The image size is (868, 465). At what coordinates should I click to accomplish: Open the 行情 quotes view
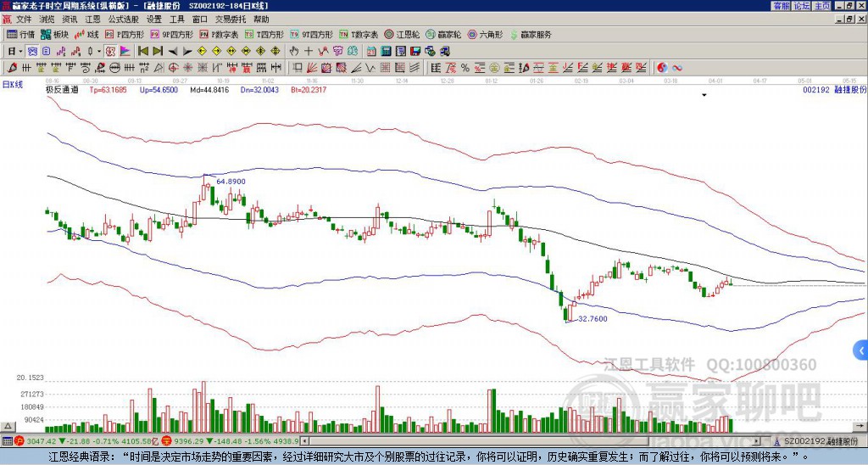pyautogui.click(x=20, y=34)
